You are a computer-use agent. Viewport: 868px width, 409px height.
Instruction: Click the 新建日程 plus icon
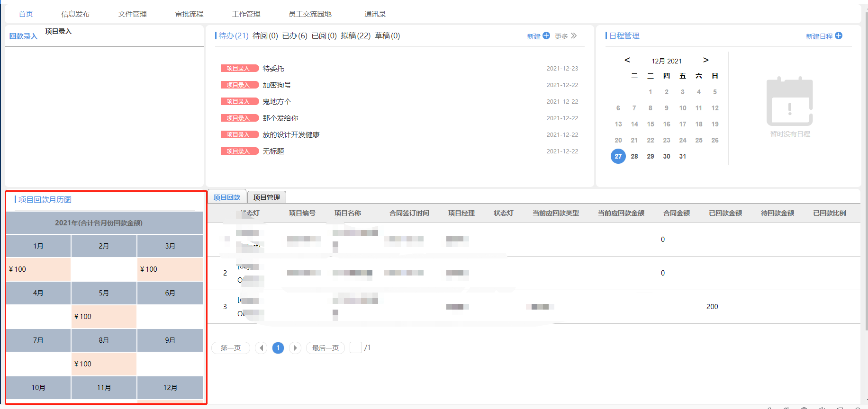[839, 36]
